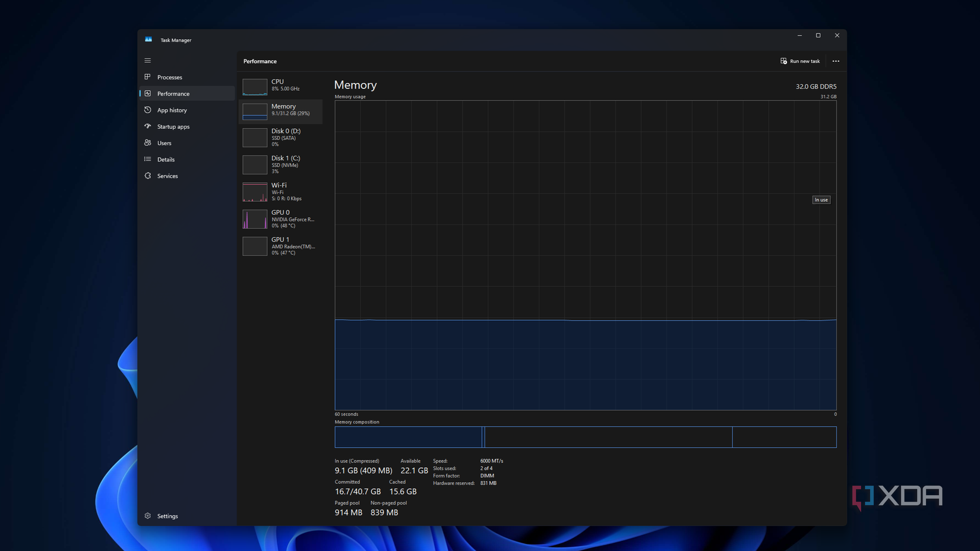The height and width of the screenshot is (551, 980).
Task: Click the 16.7/40.7 GB committed value
Action: [358, 492]
